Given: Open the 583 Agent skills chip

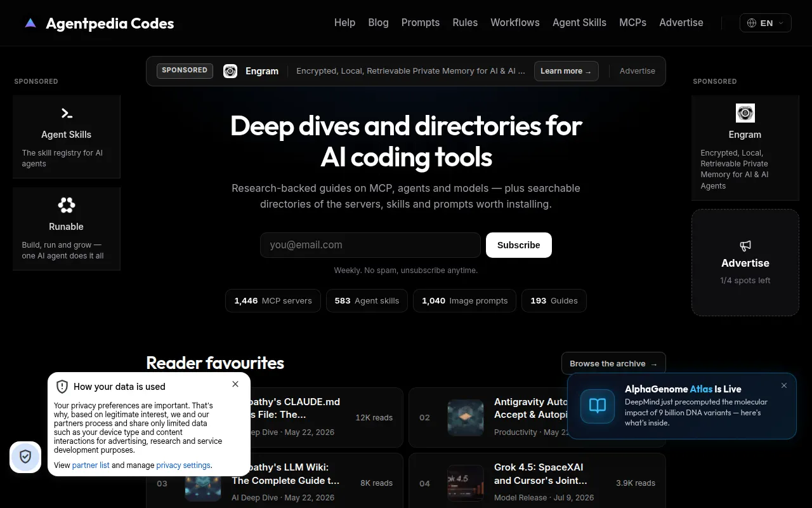Looking at the screenshot, I should tap(367, 301).
